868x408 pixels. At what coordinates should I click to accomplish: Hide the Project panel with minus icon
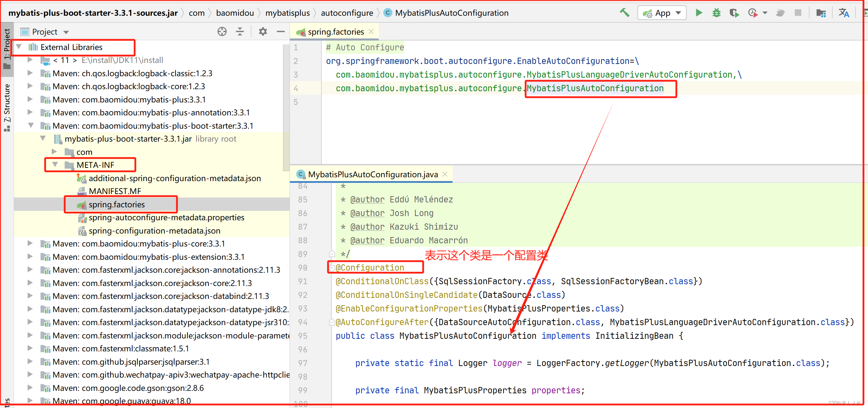click(280, 32)
